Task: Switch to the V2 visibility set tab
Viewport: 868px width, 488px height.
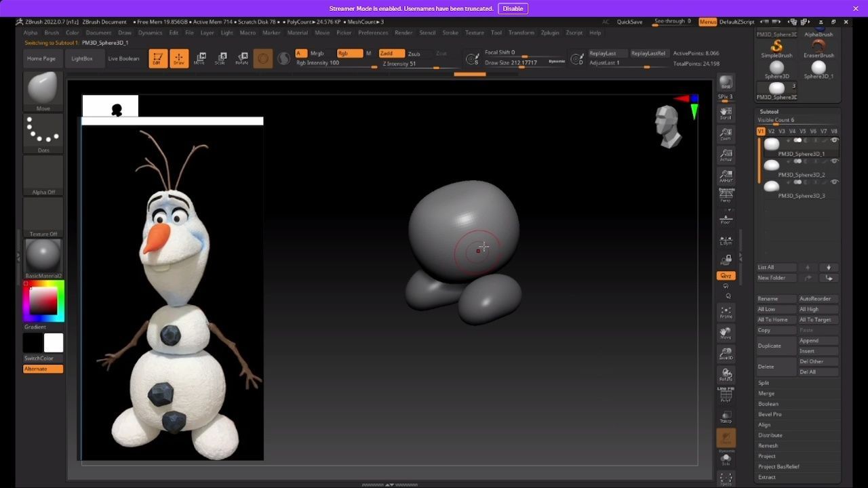Action: (x=771, y=131)
